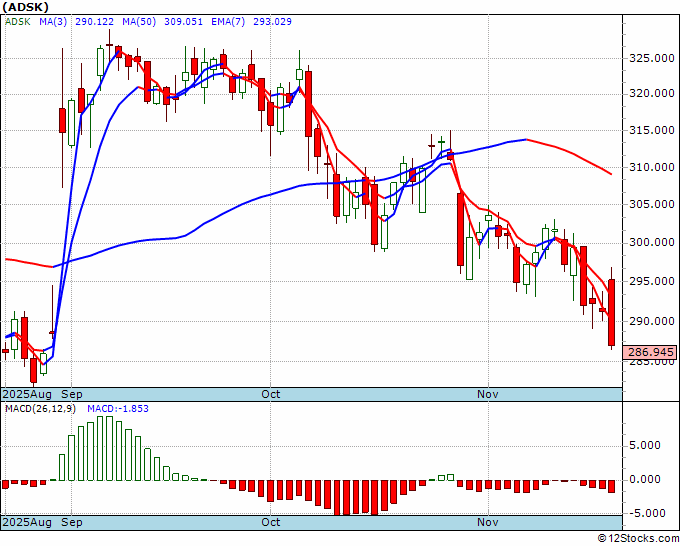The height and width of the screenshot is (546, 680).
Task: Click the last price tag 286.945
Action: (649, 352)
